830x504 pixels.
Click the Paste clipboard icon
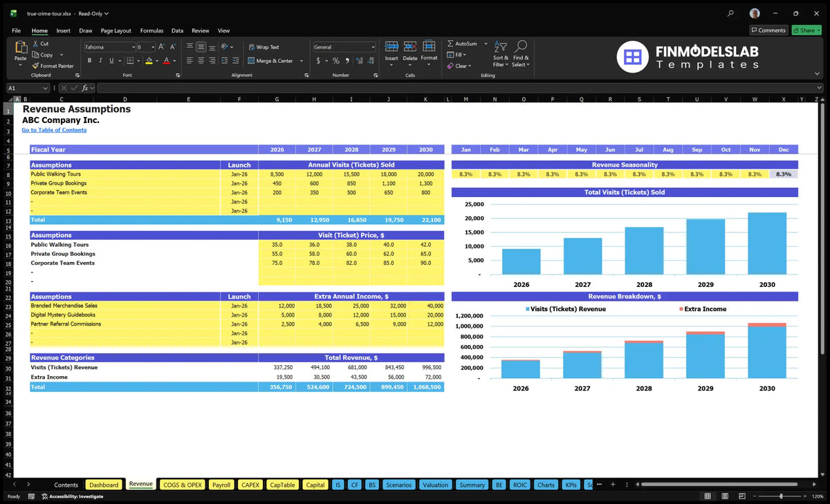tap(20, 48)
